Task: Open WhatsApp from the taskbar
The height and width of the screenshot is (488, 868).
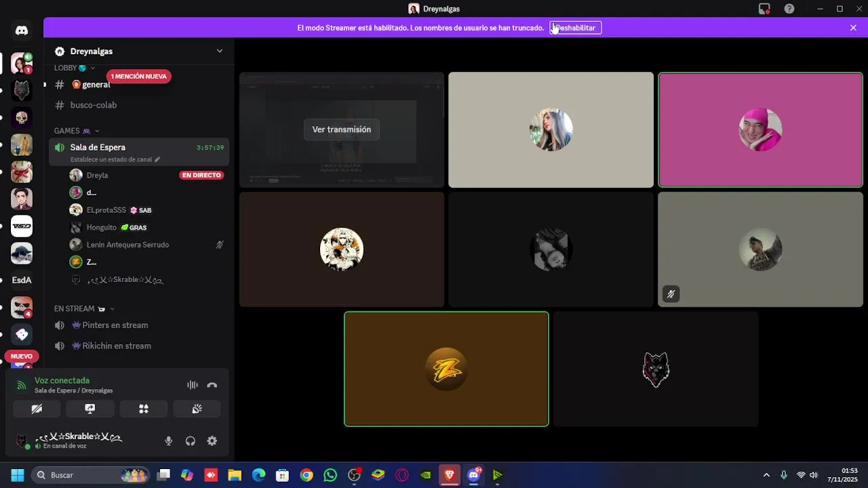Action: click(x=330, y=475)
